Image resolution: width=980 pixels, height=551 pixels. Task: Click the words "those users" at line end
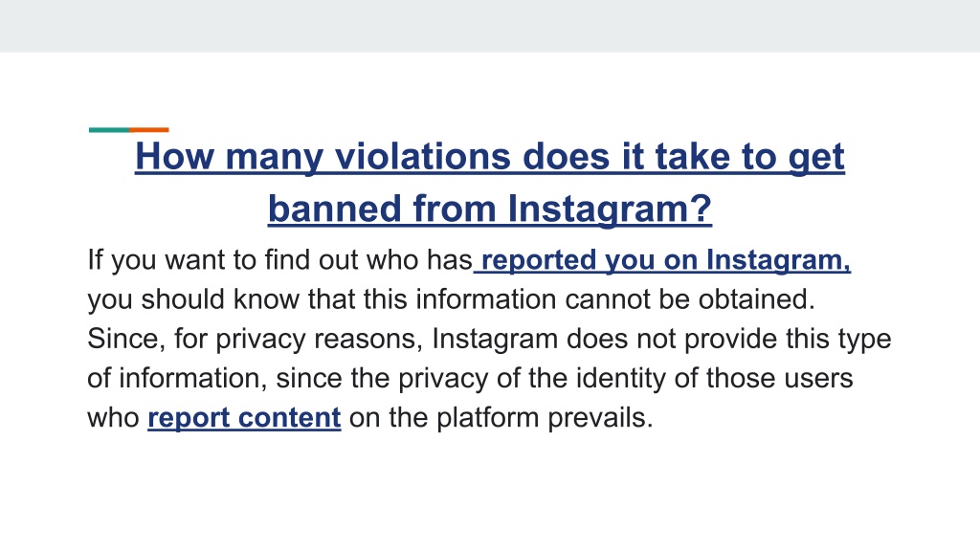coord(779,379)
